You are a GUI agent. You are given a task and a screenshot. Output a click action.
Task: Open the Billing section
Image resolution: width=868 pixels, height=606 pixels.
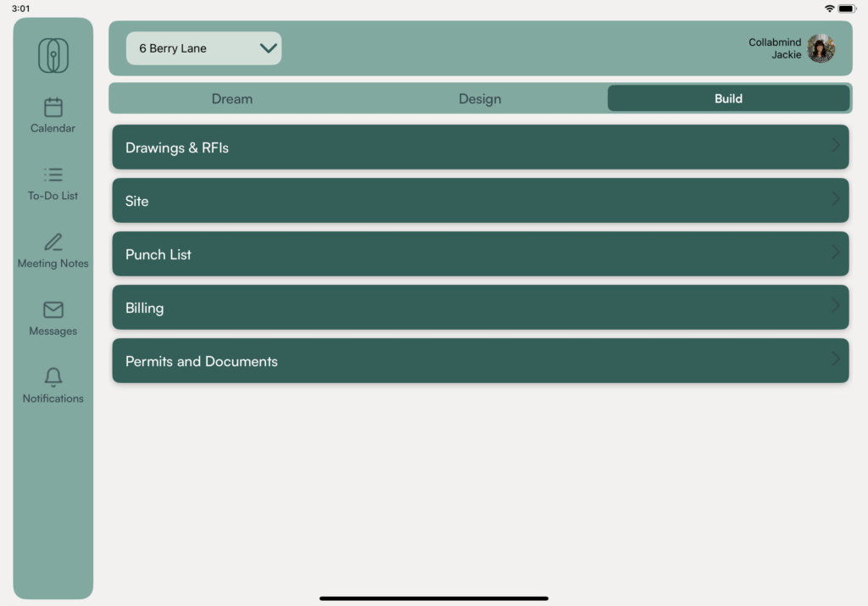tap(480, 308)
